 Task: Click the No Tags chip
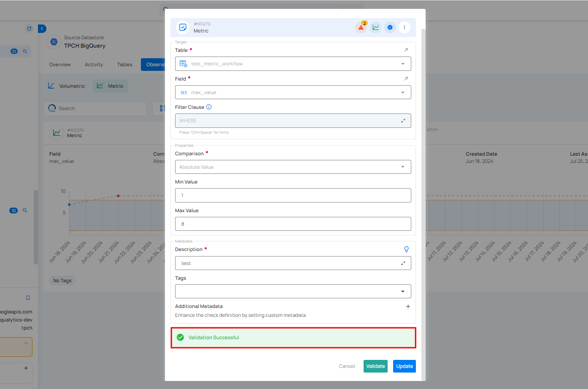(x=62, y=281)
